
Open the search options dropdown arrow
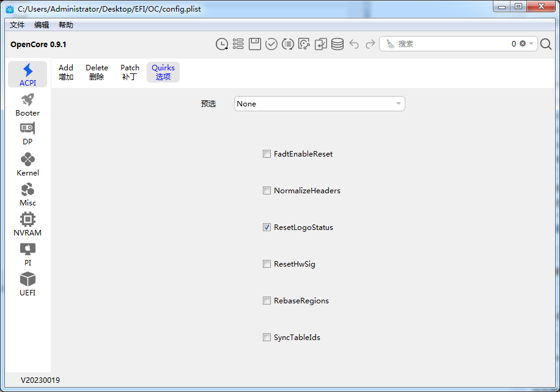(532, 44)
